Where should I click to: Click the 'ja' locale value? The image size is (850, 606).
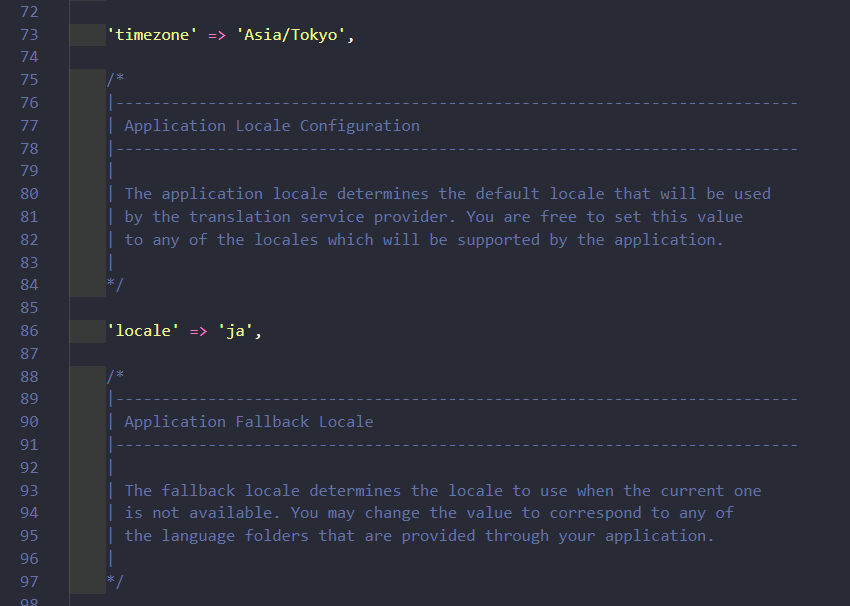[236, 331]
